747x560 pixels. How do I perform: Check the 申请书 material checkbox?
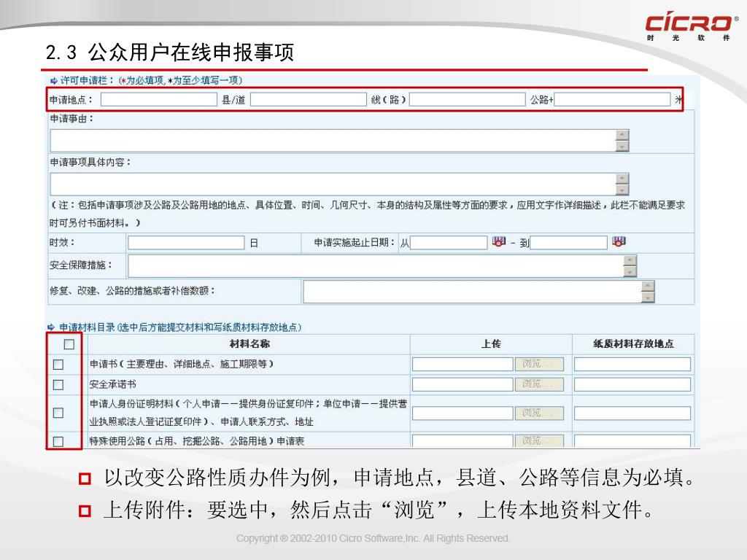[58, 365]
